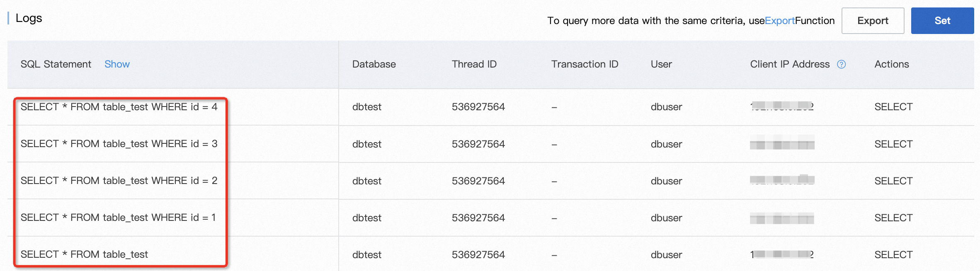Image resolution: width=980 pixels, height=271 pixels.
Task: Click the Logs section title
Action: pos(29,18)
